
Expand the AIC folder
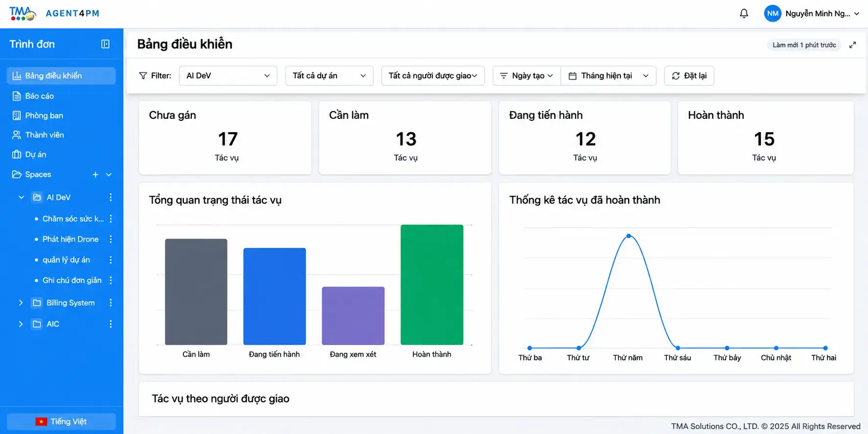click(21, 324)
